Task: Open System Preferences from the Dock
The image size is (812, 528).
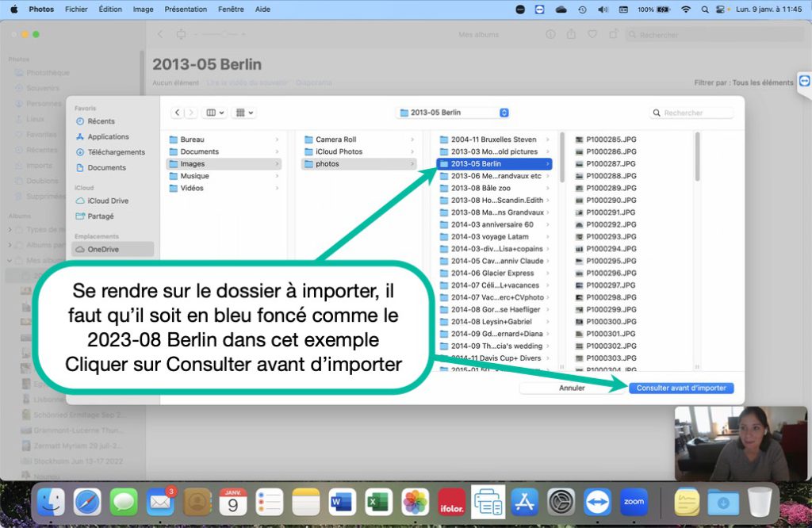Action: click(561, 501)
